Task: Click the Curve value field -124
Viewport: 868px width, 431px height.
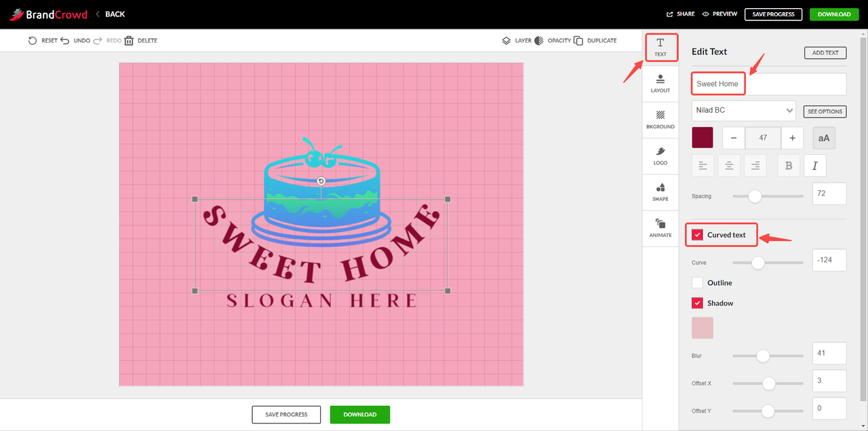Action: [x=829, y=260]
